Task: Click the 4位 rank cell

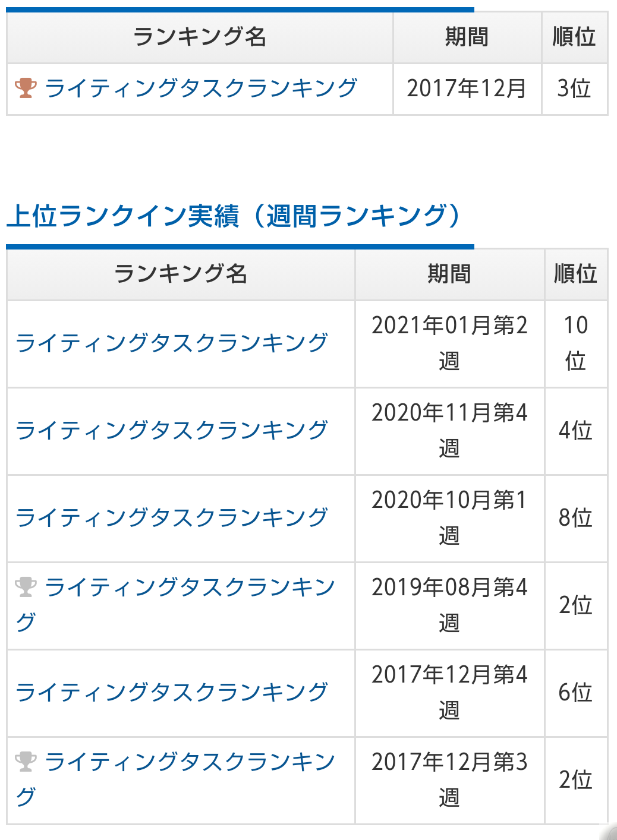Action: click(575, 430)
